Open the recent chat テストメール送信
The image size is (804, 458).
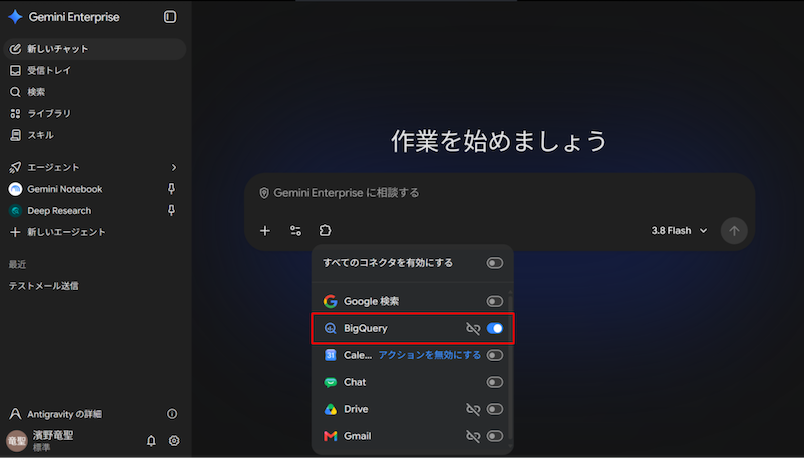pos(44,286)
